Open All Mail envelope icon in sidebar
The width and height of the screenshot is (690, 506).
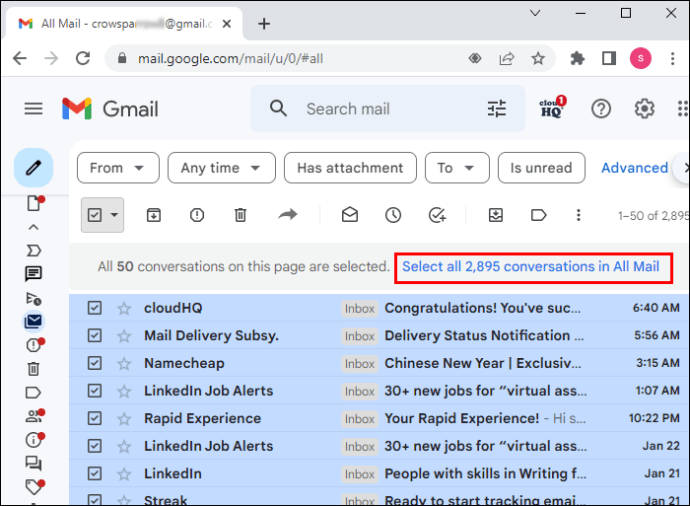click(33, 321)
